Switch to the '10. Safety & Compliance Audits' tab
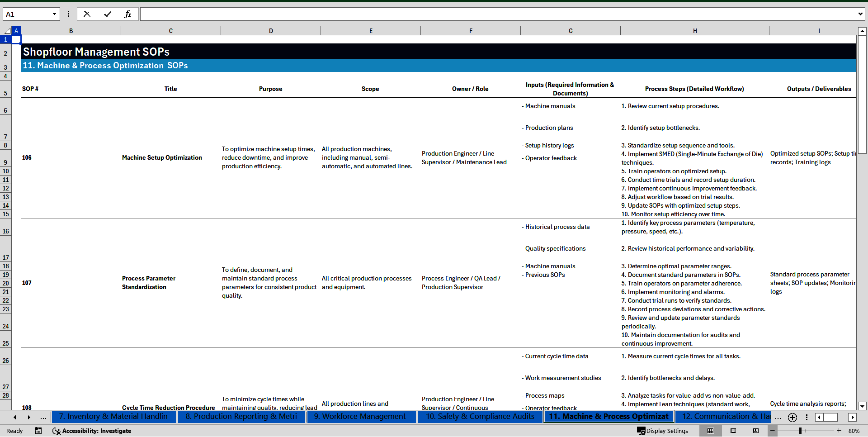The width and height of the screenshot is (868, 437). point(480,416)
